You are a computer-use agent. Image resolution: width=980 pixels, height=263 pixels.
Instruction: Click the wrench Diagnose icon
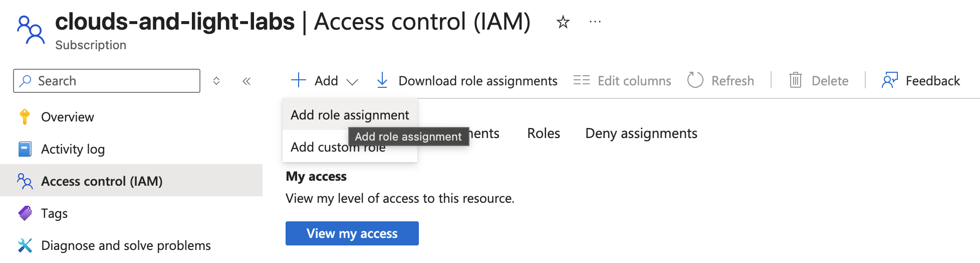pos(25,245)
